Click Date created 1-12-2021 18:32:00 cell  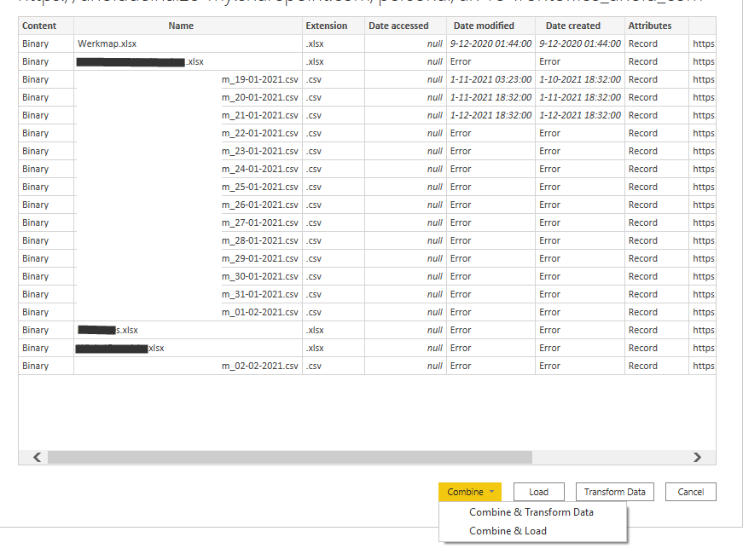point(580,116)
